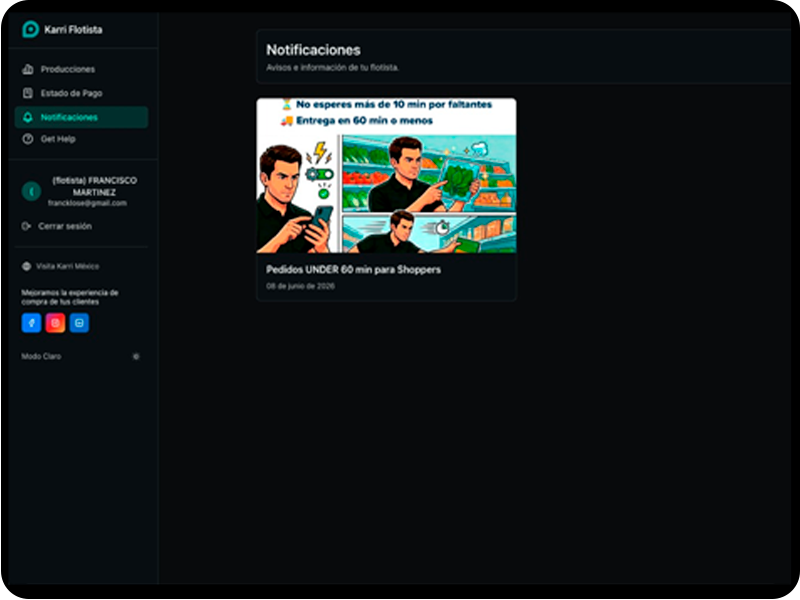Image resolution: width=800 pixels, height=600 pixels.
Task: Click the Karri Flotista brand name
Action: tap(73, 30)
